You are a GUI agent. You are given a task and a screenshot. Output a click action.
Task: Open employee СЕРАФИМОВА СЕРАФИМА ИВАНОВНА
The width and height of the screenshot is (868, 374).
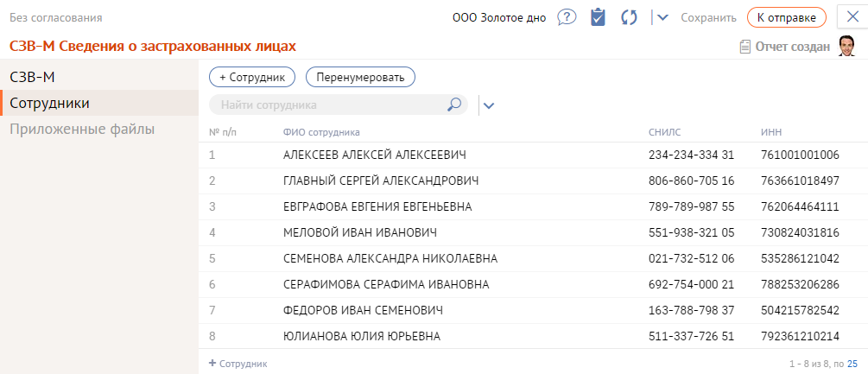click(386, 284)
